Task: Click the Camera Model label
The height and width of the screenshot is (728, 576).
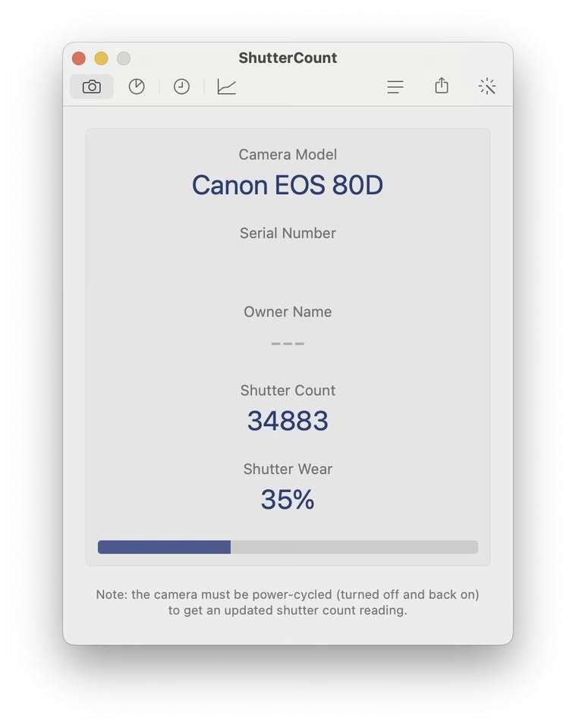Action: pyautogui.click(x=288, y=155)
